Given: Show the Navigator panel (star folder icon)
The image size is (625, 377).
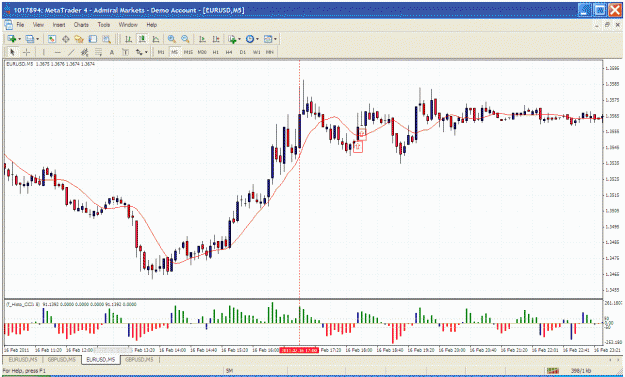Looking at the screenshot, I should point(79,39).
